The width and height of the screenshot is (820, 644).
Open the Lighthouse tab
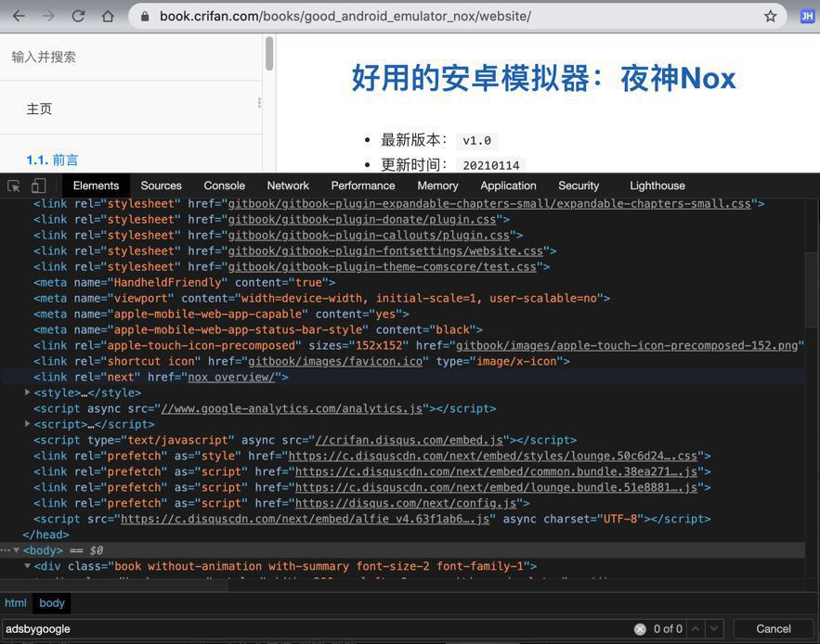point(657,186)
